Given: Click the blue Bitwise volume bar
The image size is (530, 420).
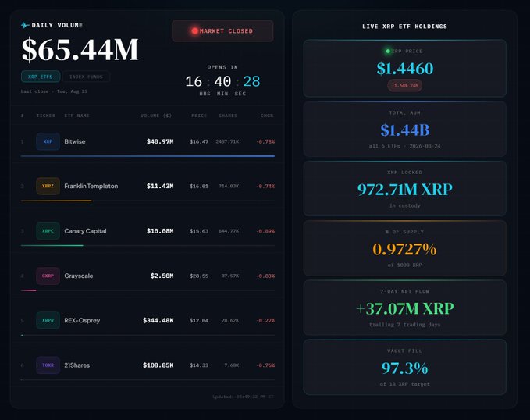Looking at the screenshot, I should click(148, 156).
